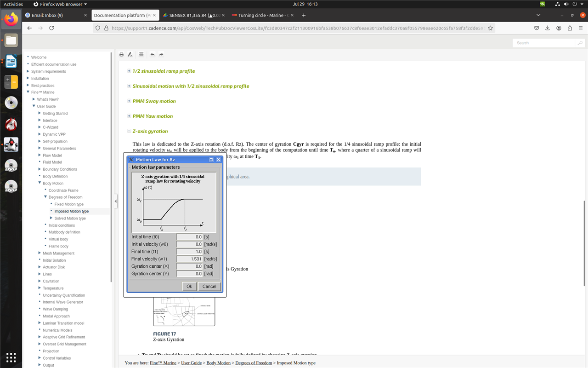The height and width of the screenshot is (368, 588).
Task: Launch Firefox from the Ubuntu dock
Action: 11,19
